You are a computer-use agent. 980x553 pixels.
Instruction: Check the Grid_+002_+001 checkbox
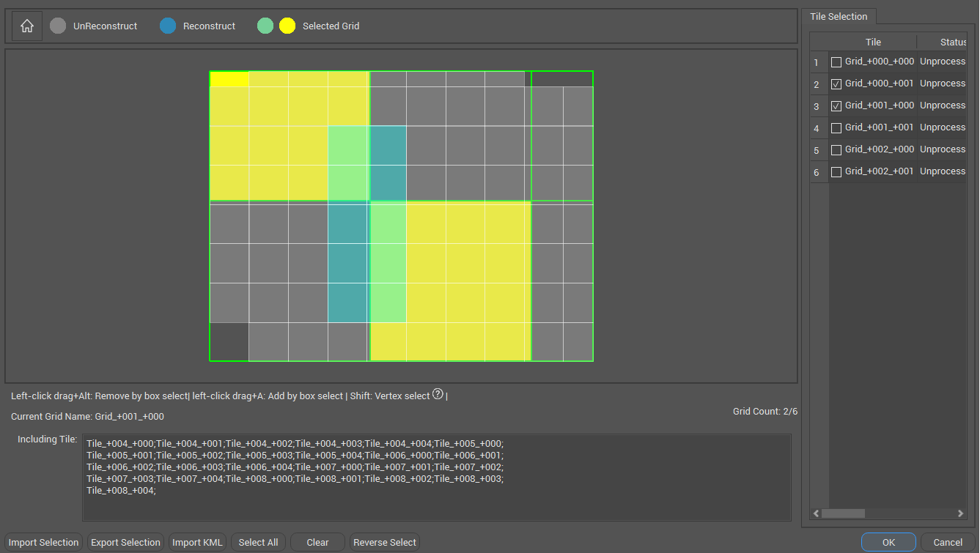tap(836, 172)
